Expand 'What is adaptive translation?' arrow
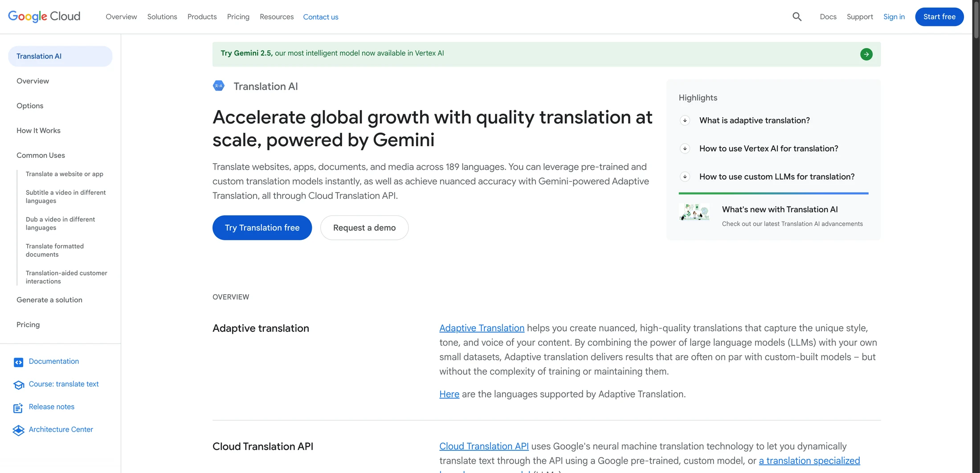The width and height of the screenshot is (980, 473). click(x=685, y=120)
